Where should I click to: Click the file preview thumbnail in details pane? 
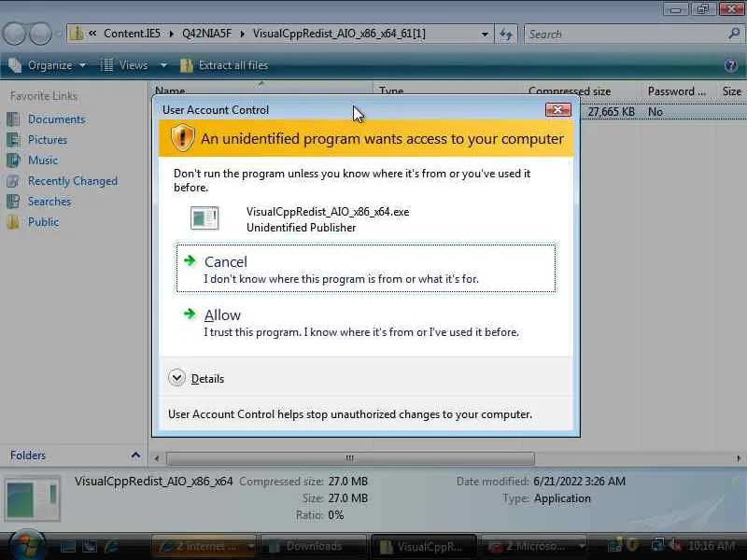pos(33,498)
